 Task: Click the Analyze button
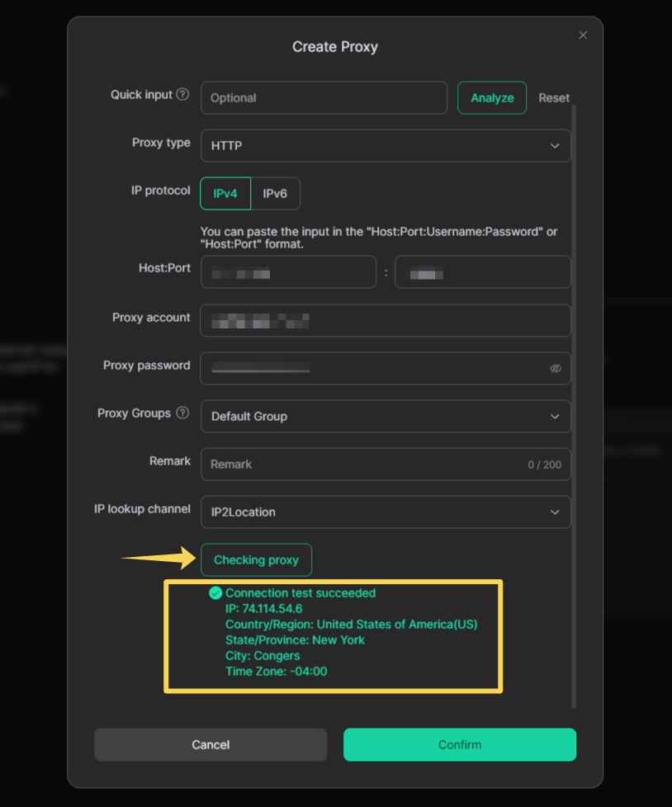tap(492, 97)
